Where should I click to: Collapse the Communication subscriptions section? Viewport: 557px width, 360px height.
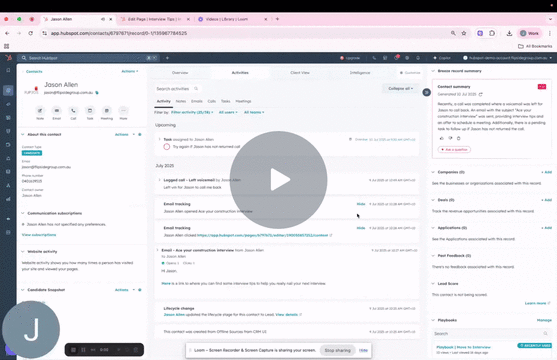click(23, 213)
